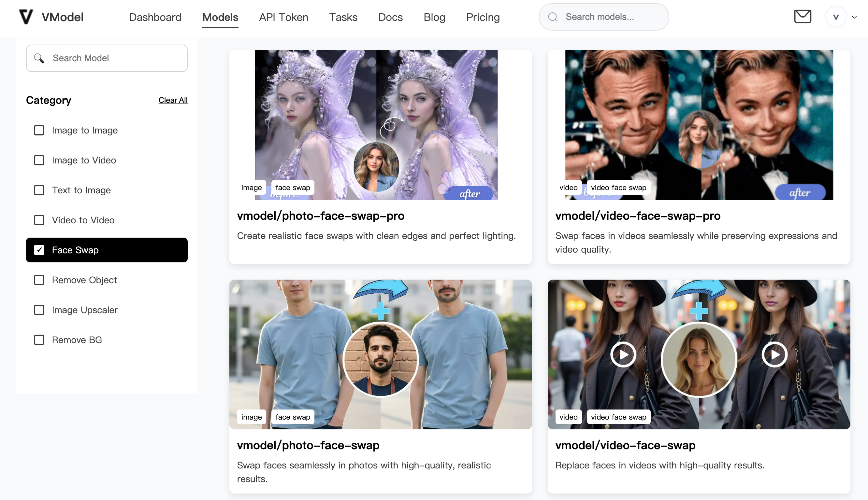Expand the account dropdown chevron
The width and height of the screenshot is (868, 500).
click(854, 17)
